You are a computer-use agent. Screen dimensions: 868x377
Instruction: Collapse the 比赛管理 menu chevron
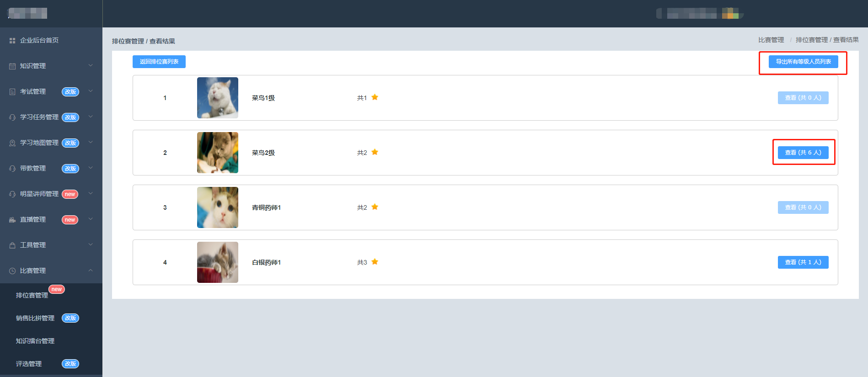pos(91,270)
